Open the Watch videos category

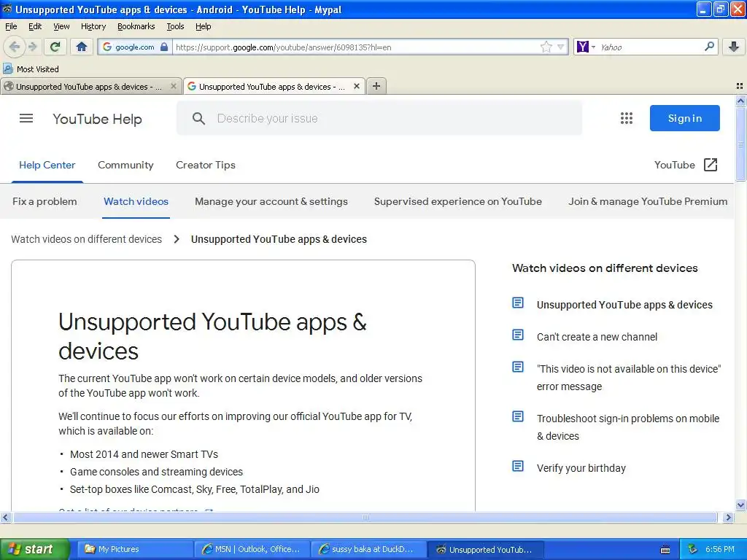pos(136,201)
